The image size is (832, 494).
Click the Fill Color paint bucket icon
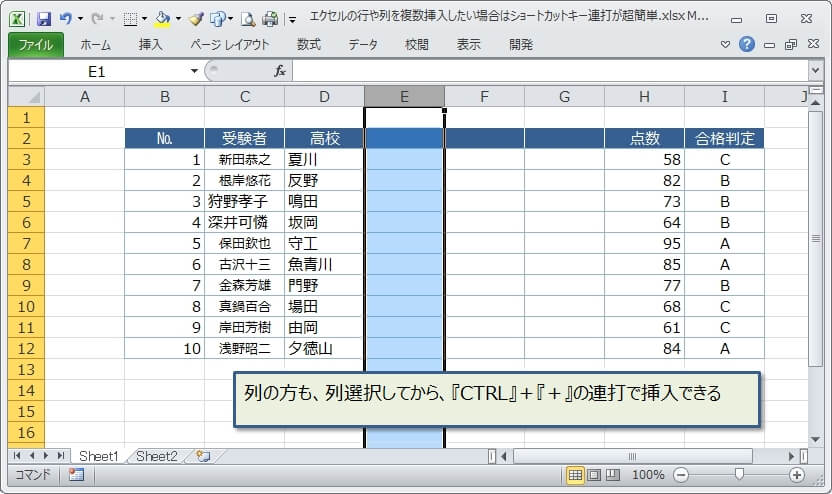pyautogui.click(x=162, y=19)
